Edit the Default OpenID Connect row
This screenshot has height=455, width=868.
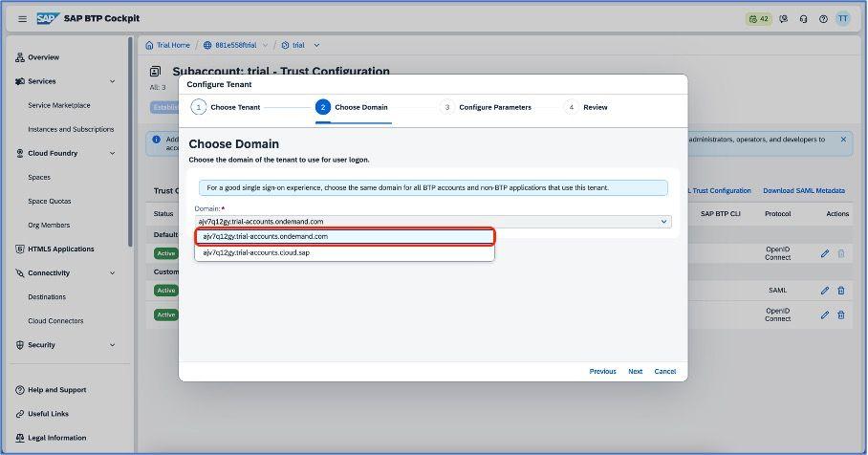point(825,253)
